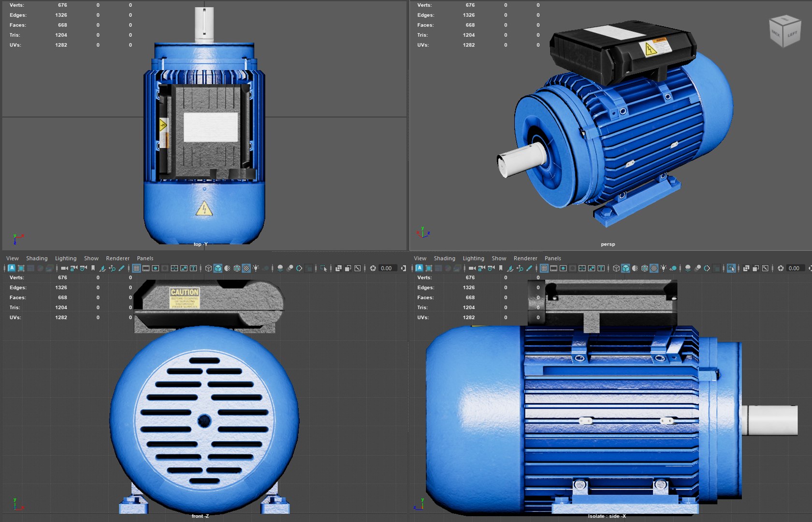Select the Grease Pencil icon in left toolbar
The height and width of the screenshot is (522, 812).
pos(121,268)
